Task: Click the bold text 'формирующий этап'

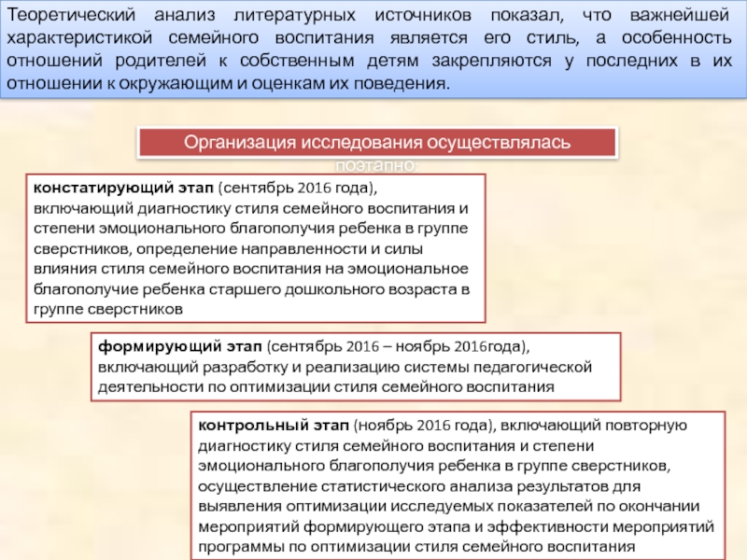Action: pos(180,346)
